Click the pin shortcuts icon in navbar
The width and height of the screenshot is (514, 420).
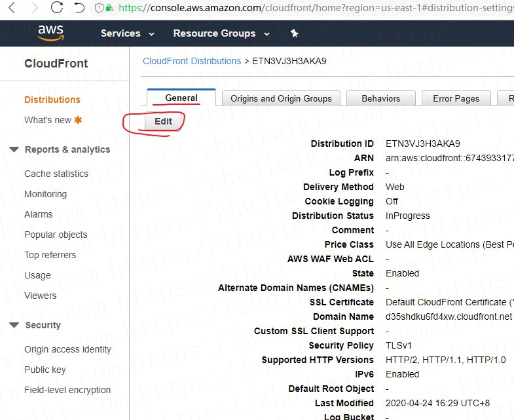click(294, 33)
